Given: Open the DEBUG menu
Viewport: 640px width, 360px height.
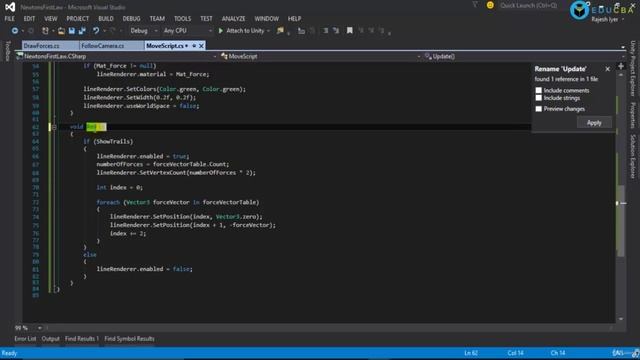Looking at the screenshot, I should click(131, 19).
